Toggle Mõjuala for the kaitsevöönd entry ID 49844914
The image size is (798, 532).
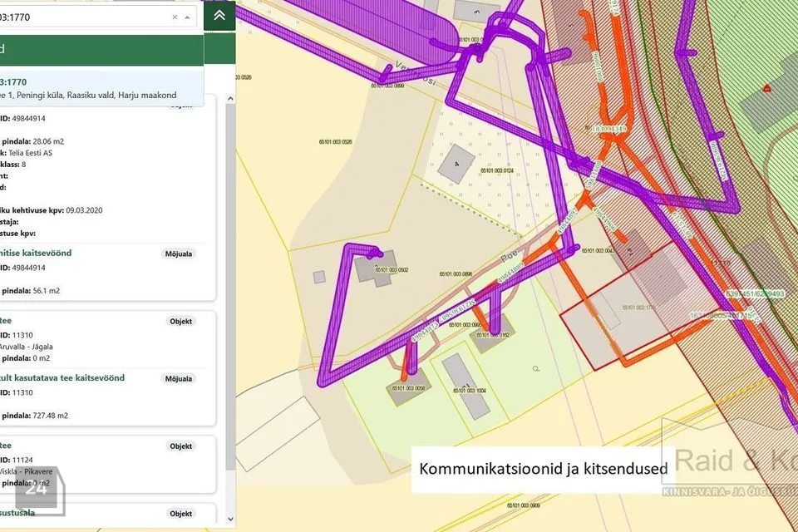click(179, 254)
